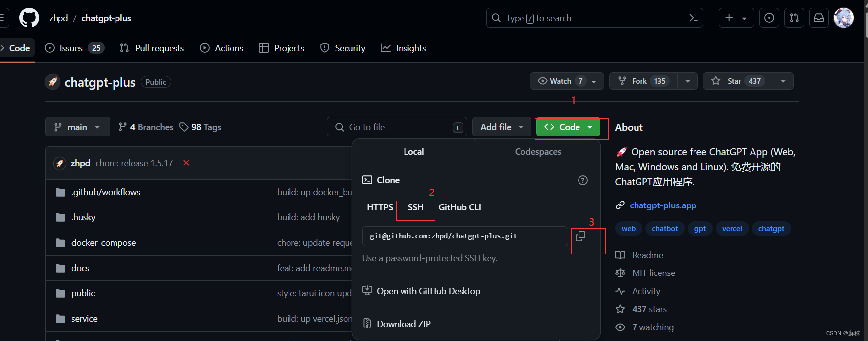Click the .husky folder icon
This screenshot has height=341, width=868.
(60, 217)
